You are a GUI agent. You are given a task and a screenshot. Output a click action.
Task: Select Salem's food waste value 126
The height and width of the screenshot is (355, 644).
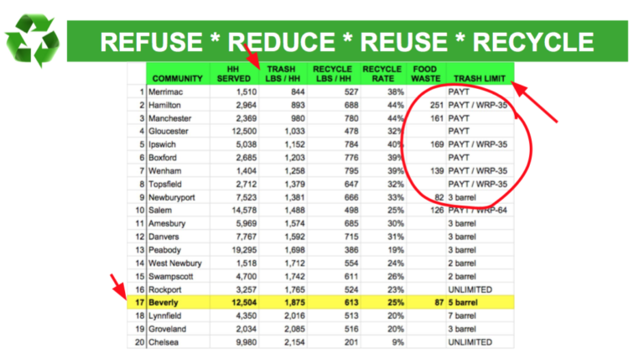(437, 210)
